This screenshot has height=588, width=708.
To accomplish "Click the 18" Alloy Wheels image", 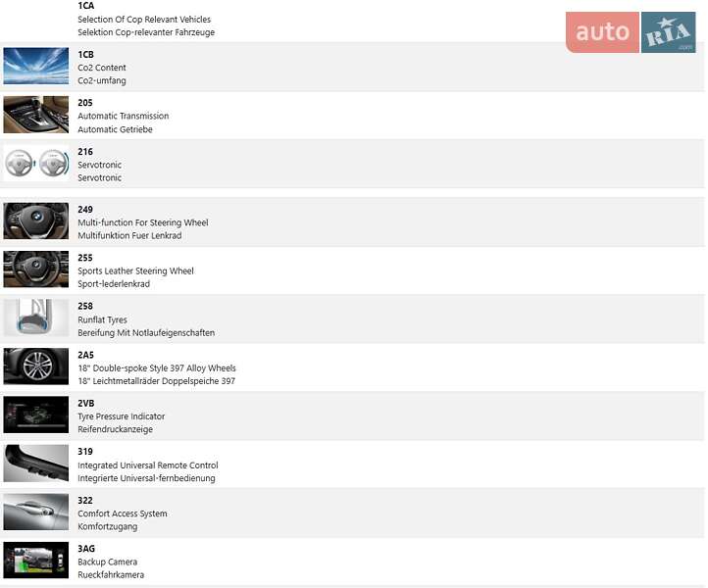I will 36,367.
